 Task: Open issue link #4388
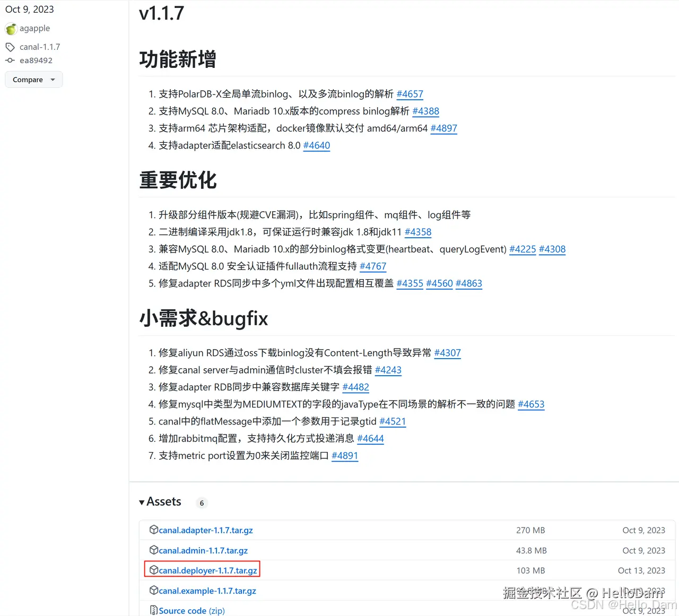[x=426, y=111]
